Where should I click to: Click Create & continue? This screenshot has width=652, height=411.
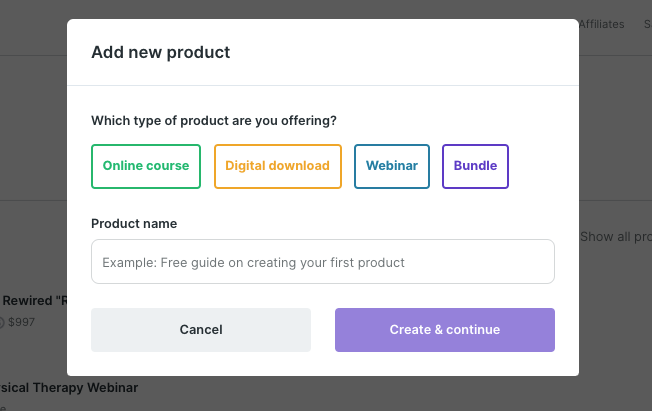pyautogui.click(x=444, y=330)
